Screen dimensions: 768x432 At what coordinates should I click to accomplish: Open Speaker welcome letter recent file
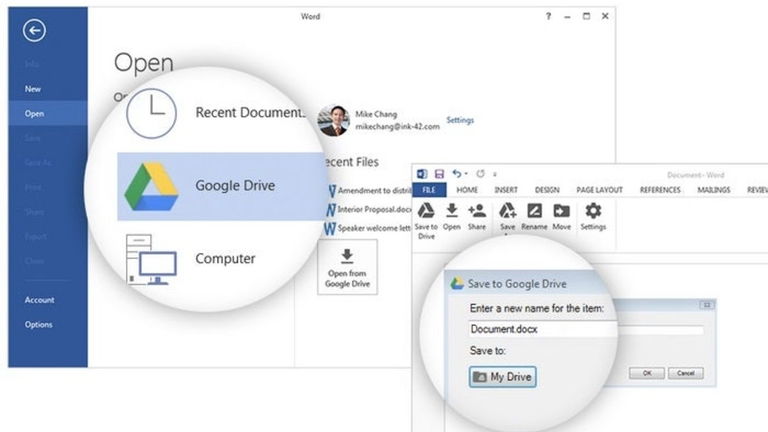367,228
